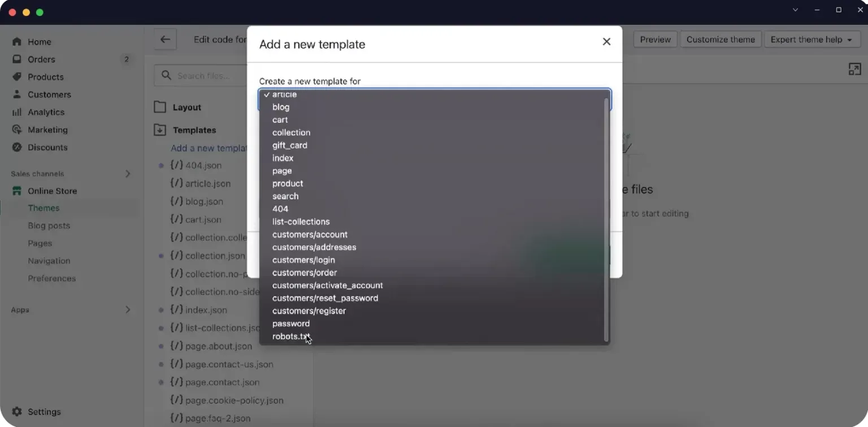Viewport: 868px width, 427px height.
Task: Open Themes under Online Store
Action: pos(44,208)
